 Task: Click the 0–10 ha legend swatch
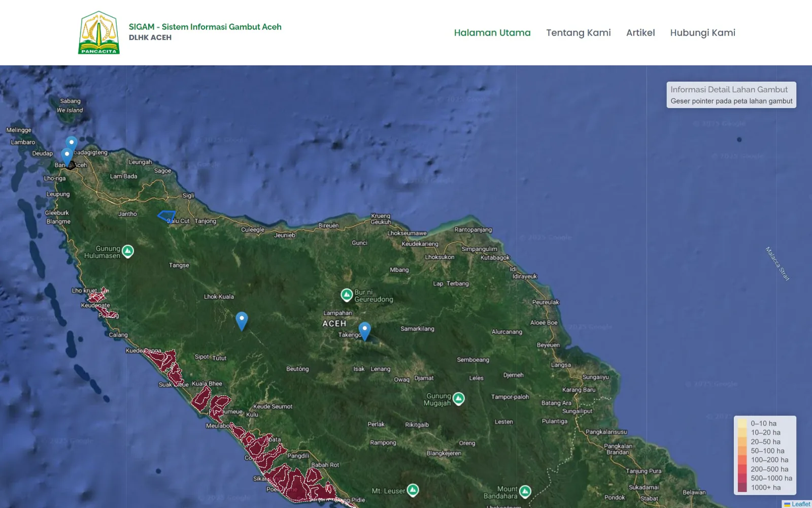[x=742, y=423]
